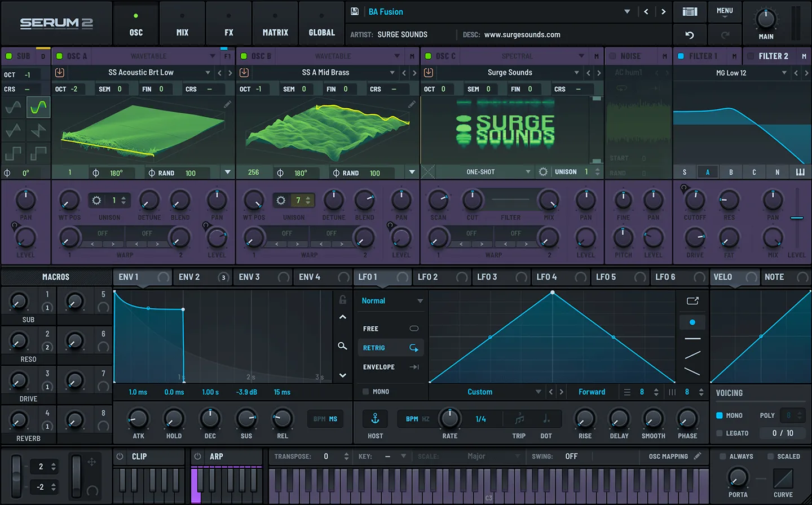The height and width of the screenshot is (505, 812).
Task: Enable Filter 2
Action: (x=751, y=56)
